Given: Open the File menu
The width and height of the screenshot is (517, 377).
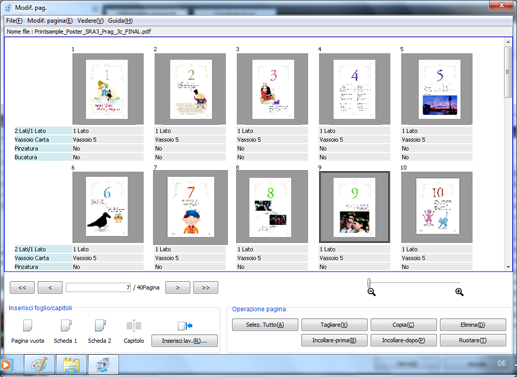Looking at the screenshot, I should [14, 21].
